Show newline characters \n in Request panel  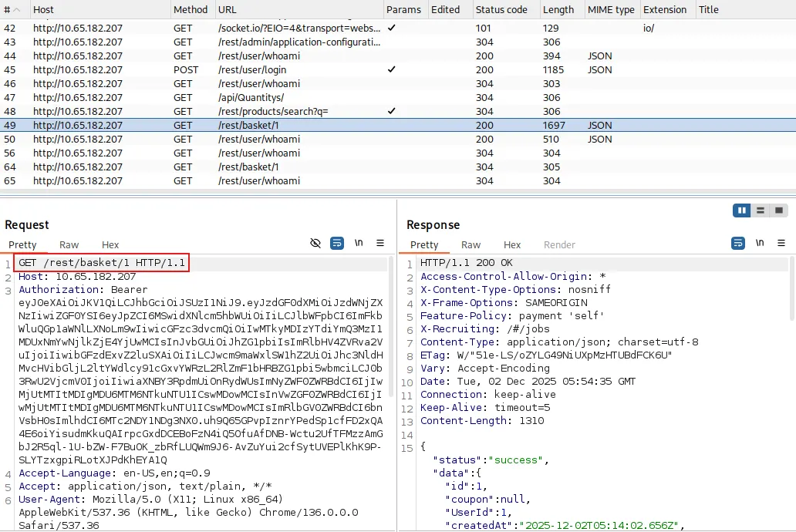click(x=359, y=243)
